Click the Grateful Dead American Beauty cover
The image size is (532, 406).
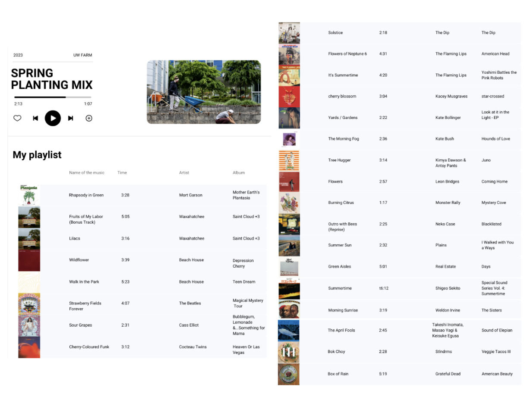[288, 374]
